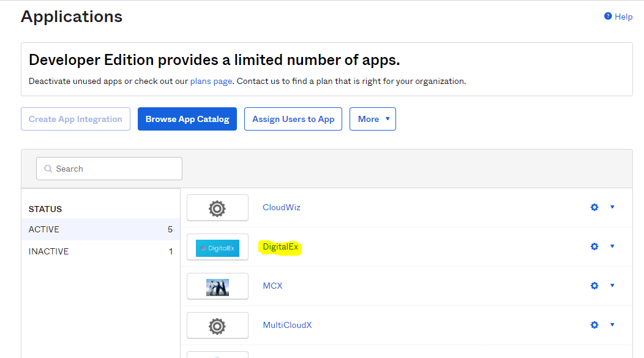Open the MultiCloudX actions dropdown arrow

[612, 325]
